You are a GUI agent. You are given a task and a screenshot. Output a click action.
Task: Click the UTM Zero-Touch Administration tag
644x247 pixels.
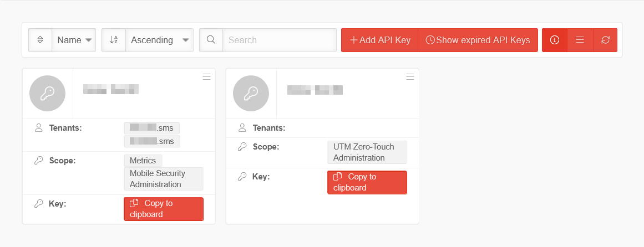(x=367, y=152)
